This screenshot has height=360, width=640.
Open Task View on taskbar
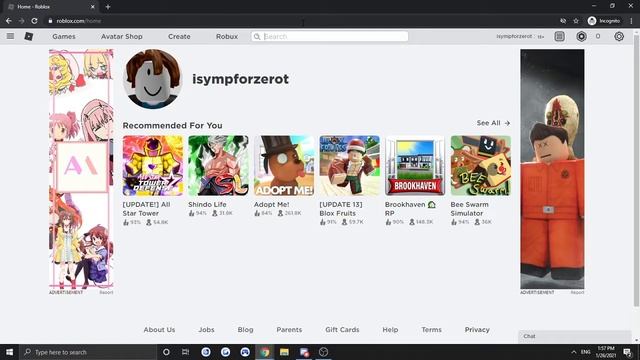click(x=185, y=352)
